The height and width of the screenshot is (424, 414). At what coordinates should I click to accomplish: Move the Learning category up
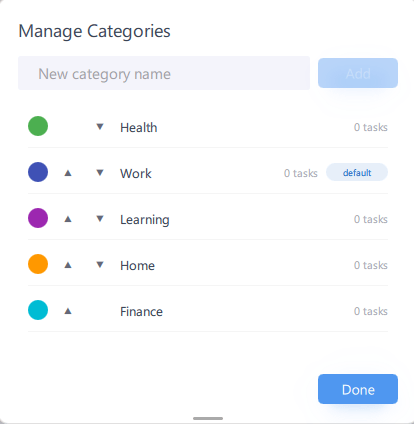[x=68, y=219]
